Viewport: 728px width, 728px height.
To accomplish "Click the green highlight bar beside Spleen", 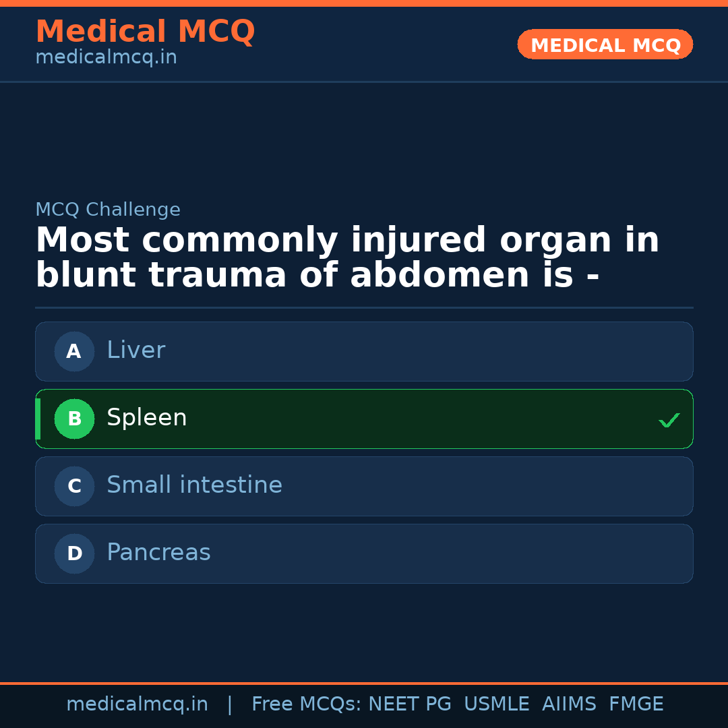I will (38, 419).
